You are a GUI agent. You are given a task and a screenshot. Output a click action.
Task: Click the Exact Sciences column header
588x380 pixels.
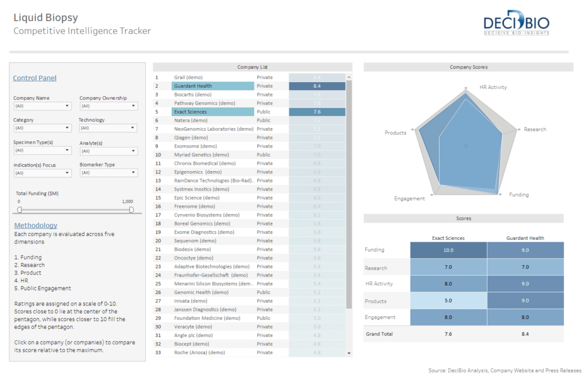(x=448, y=238)
